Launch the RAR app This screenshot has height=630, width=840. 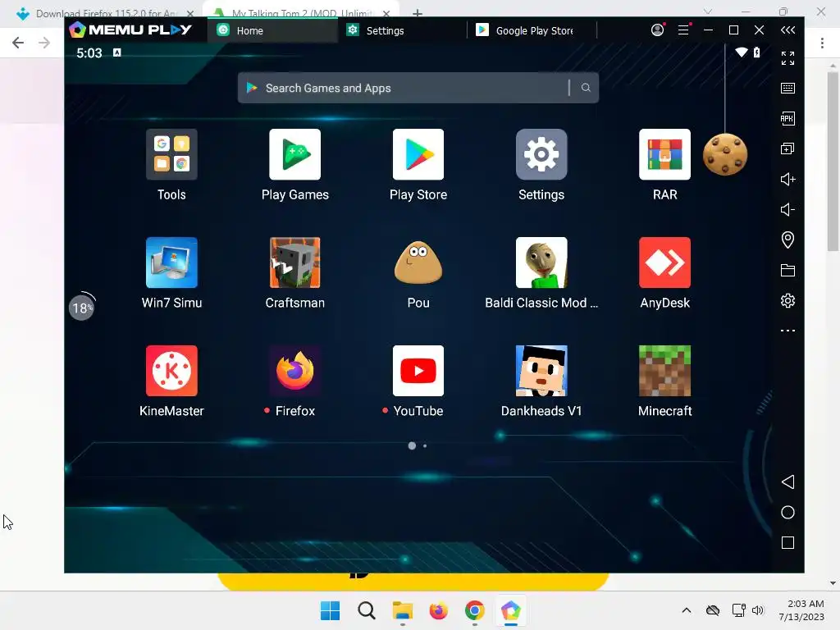tap(664, 154)
